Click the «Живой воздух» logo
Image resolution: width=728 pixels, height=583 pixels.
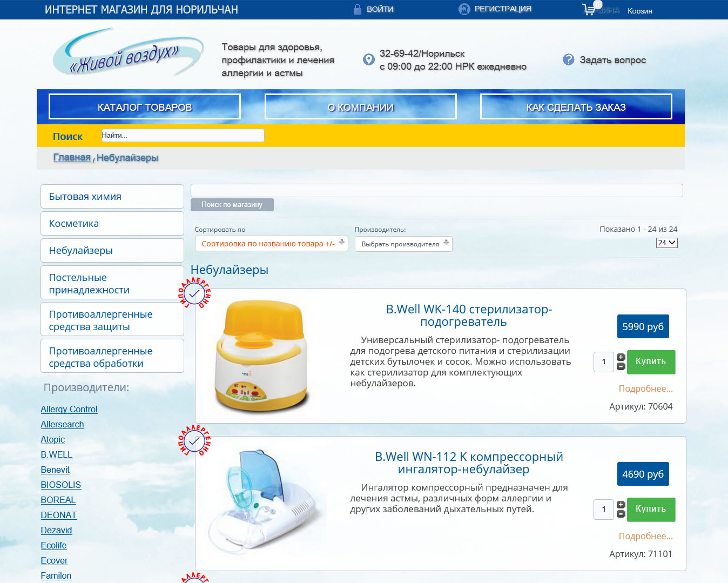point(129,53)
